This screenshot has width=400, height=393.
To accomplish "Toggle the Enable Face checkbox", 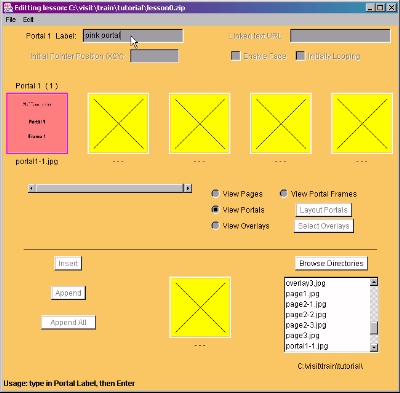I will pyautogui.click(x=236, y=56).
